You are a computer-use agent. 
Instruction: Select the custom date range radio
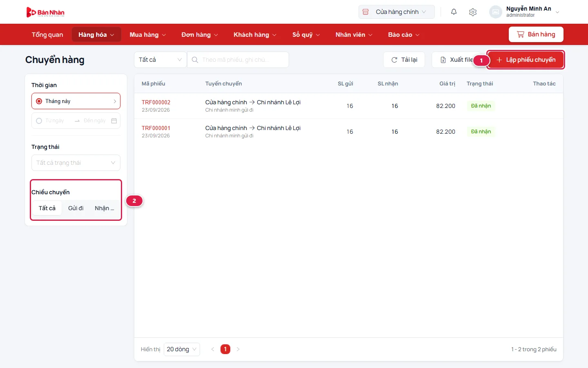pyautogui.click(x=39, y=121)
